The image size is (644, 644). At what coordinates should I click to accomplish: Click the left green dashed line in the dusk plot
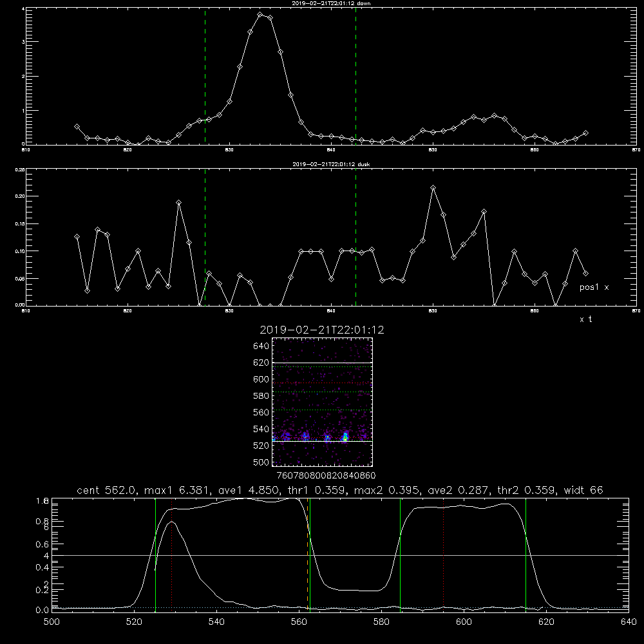tap(205, 238)
